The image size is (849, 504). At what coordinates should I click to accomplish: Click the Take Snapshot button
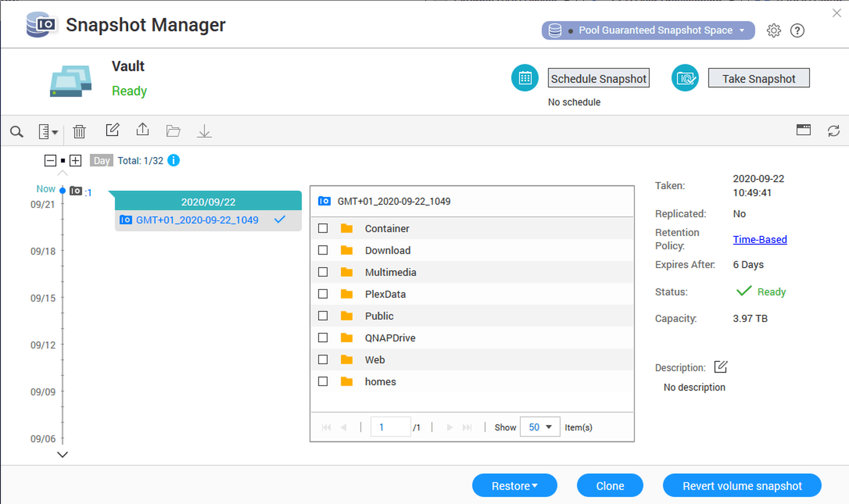758,78
